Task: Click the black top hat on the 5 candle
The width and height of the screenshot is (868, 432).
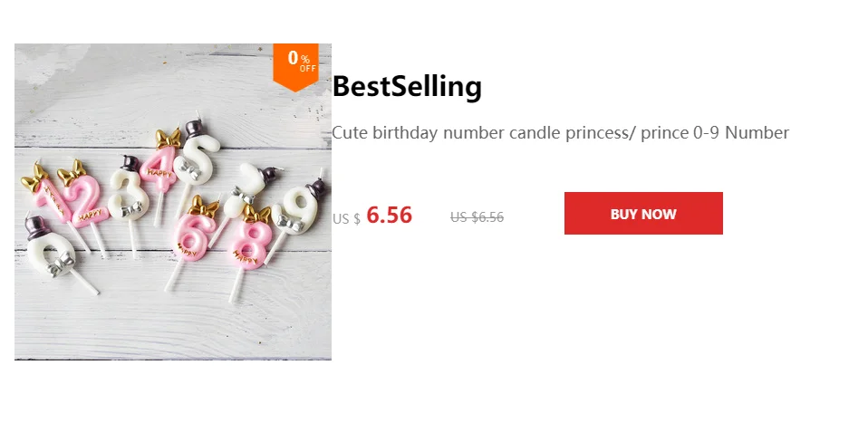Action: (194, 129)
